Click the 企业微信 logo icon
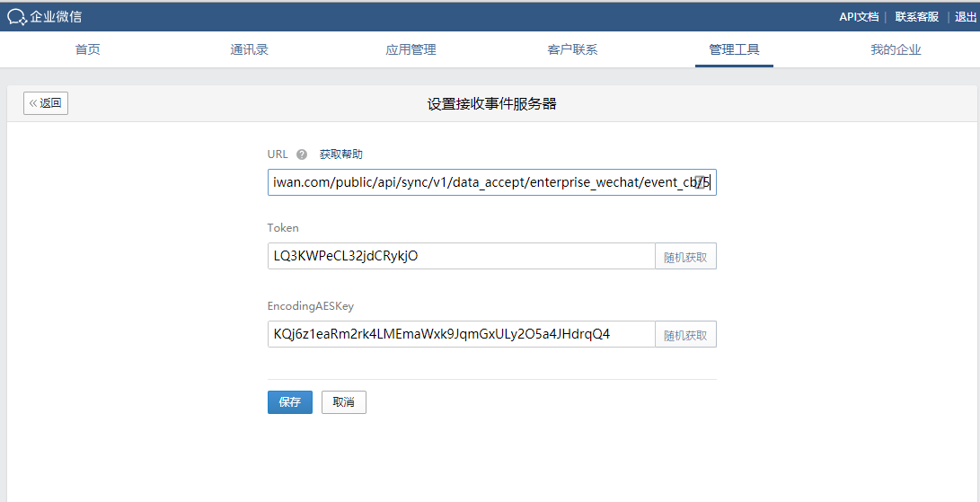Viewport: 980px width, 502px height. pos(17,17)
